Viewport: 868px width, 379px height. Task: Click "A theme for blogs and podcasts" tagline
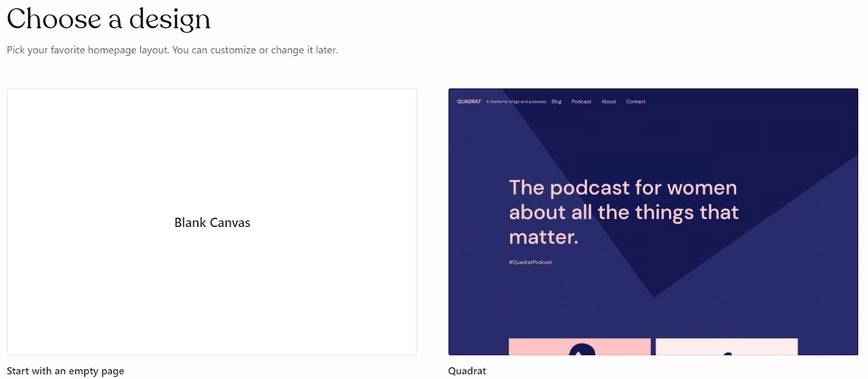coord(516,102)
